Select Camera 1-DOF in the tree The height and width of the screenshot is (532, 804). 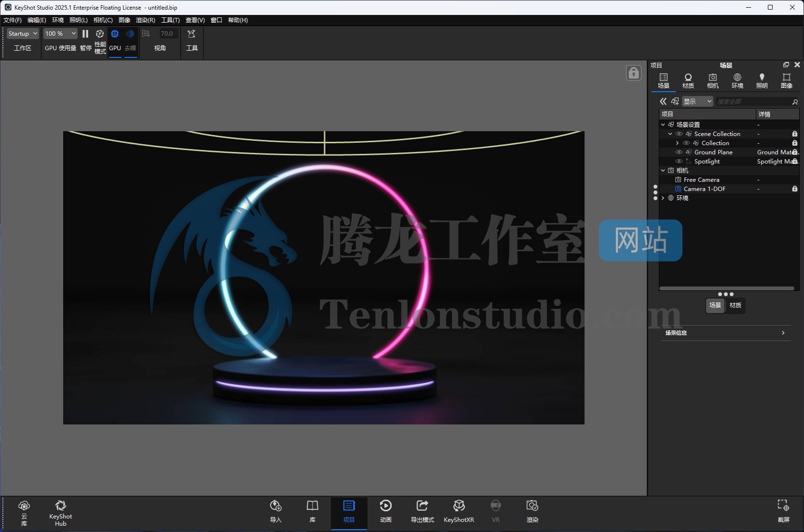pos(704,189)
